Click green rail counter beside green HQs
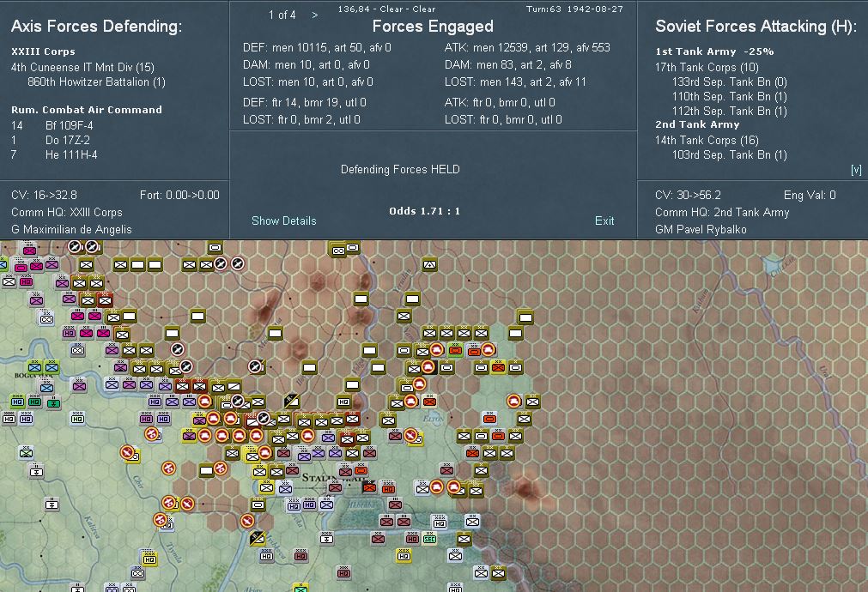The image size is (868, 592). click(x=53, y=402)
